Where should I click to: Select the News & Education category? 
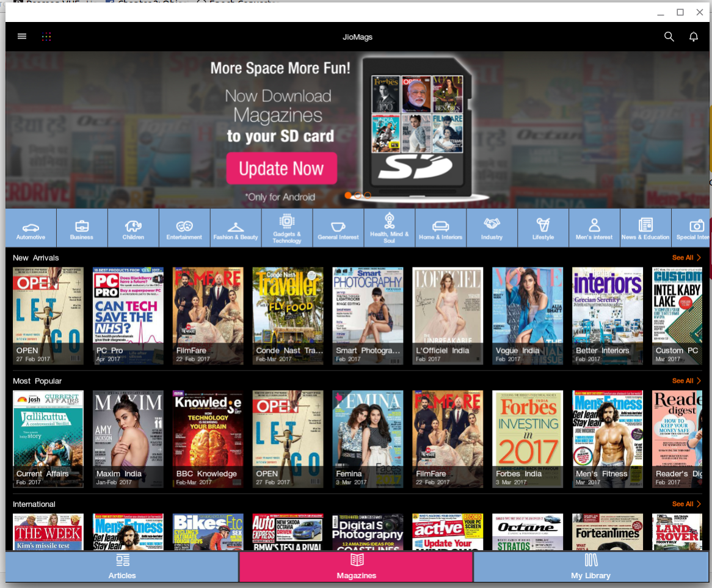pyautogui.click(x=645, y=228)
